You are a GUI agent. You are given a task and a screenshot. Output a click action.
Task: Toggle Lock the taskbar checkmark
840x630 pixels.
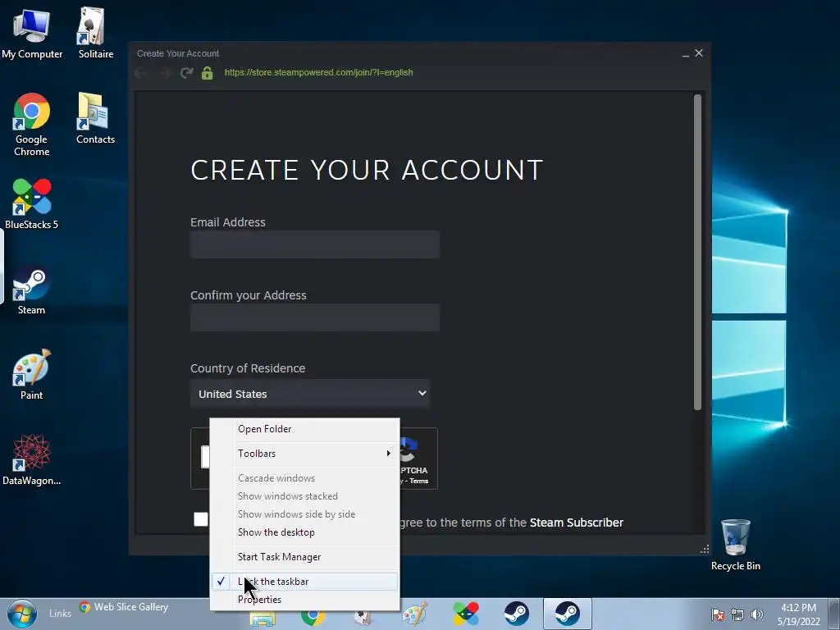coord(221,582)
